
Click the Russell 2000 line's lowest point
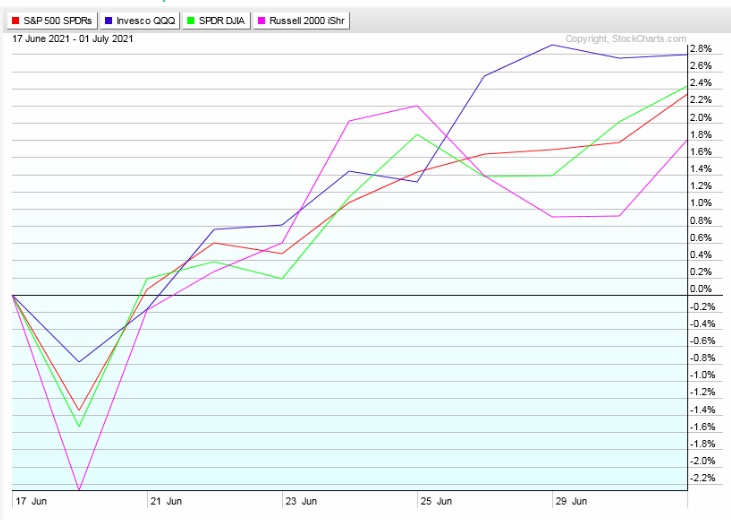(x=79, y=489)
